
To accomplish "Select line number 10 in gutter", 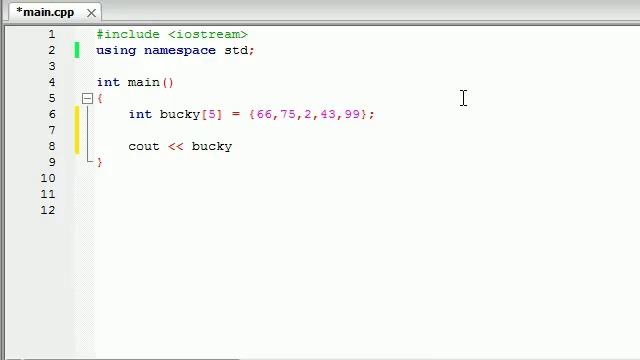I will (48, 178).
